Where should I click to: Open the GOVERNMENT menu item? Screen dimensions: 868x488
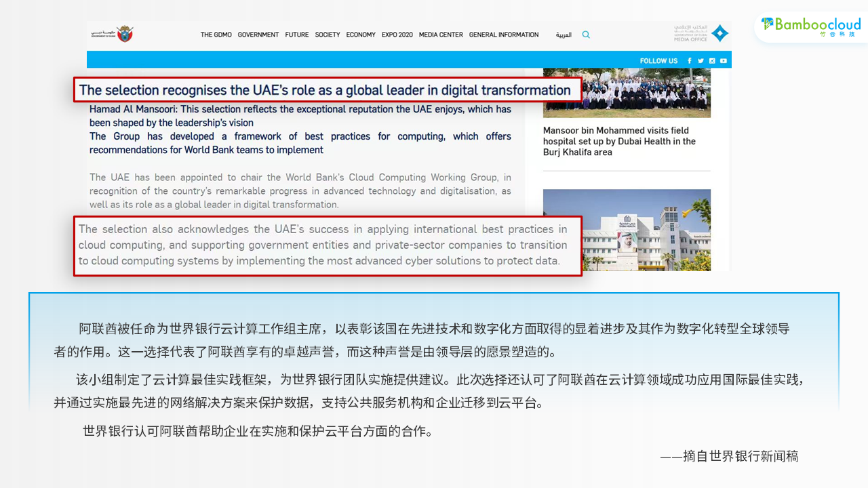(258, 35)
